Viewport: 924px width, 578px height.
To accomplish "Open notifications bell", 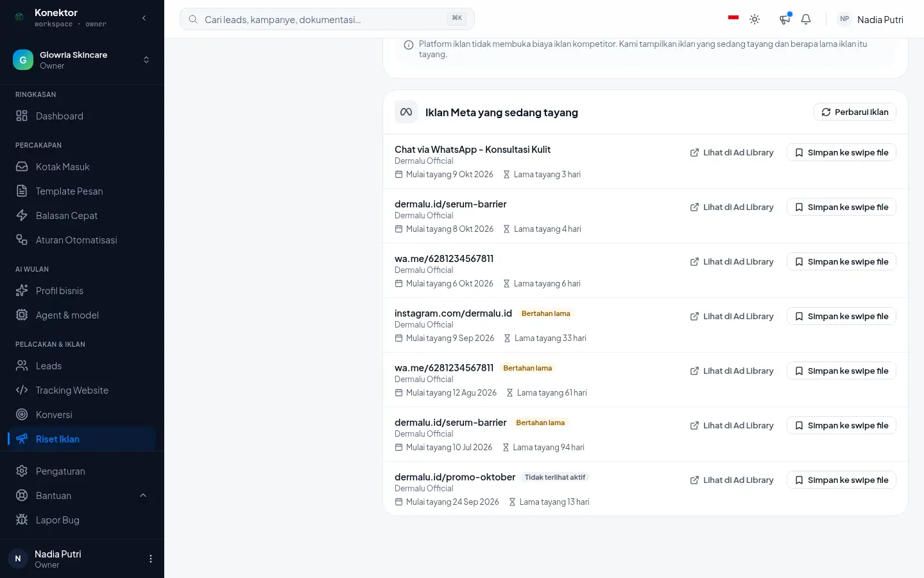I will click(x=806, y=19).
